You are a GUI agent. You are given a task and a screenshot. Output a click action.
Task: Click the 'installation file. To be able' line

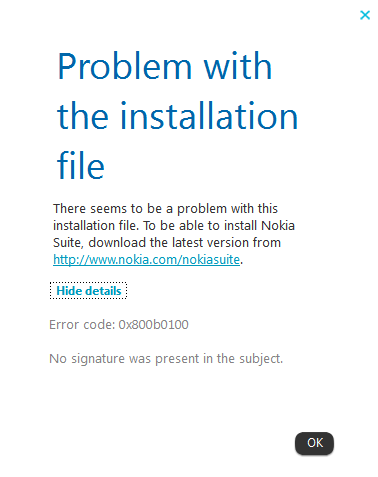coord(174,225)
